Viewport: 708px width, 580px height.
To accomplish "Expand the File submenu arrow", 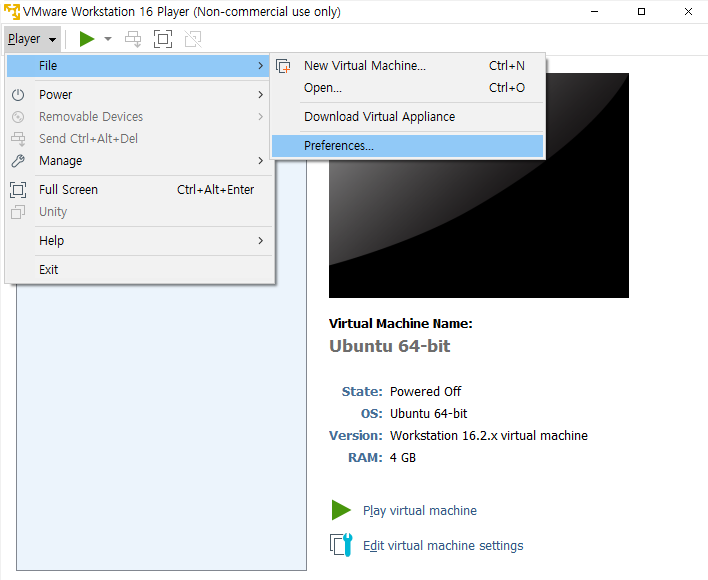I will [261, 66].
